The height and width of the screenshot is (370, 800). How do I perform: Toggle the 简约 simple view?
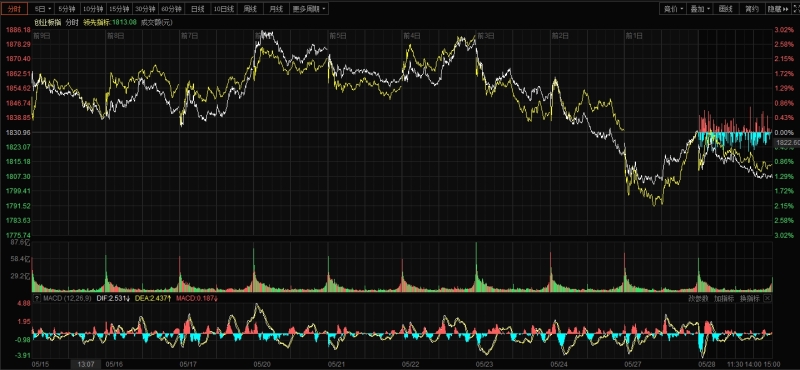click(x=752, y=9)
